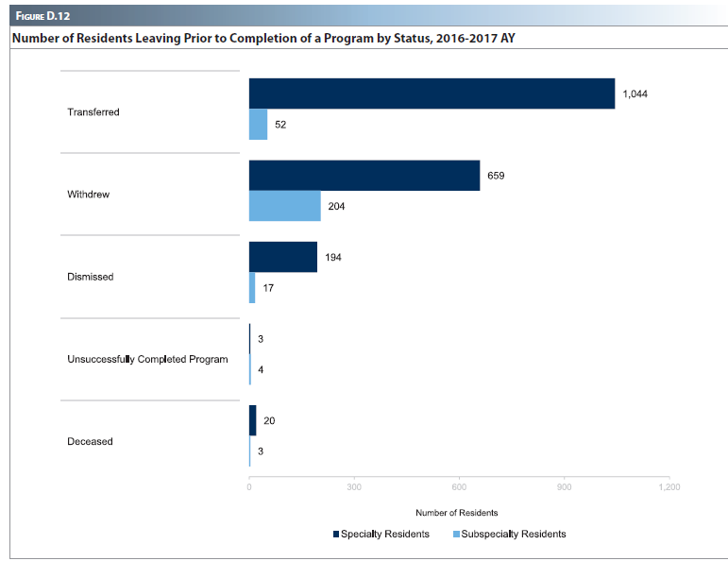Click the Unsuccessfully Completed Program label
This screenshot has height=561, width=728.
tap(147, 359)
